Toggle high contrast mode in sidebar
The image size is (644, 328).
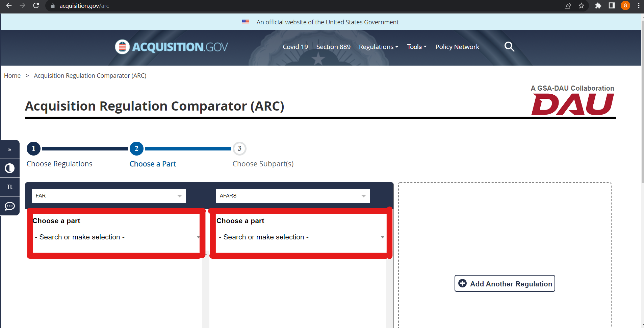9,168
